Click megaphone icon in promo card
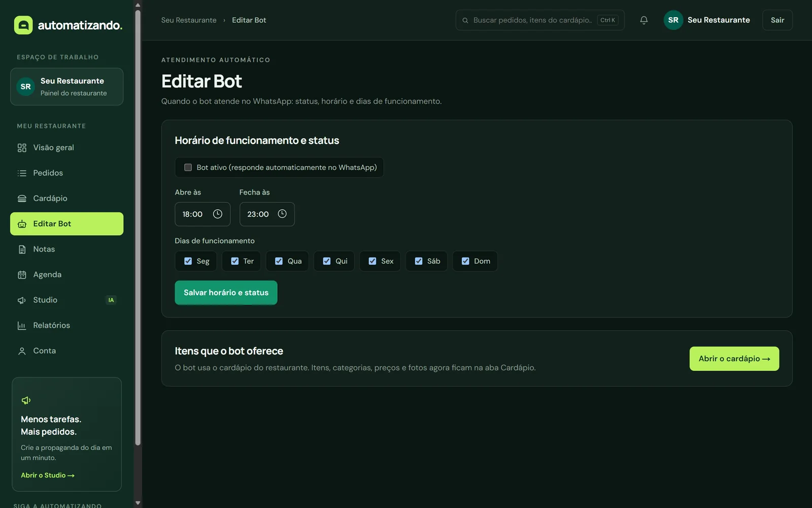This screenshot has height=508, width=812. tap(26, 400)
